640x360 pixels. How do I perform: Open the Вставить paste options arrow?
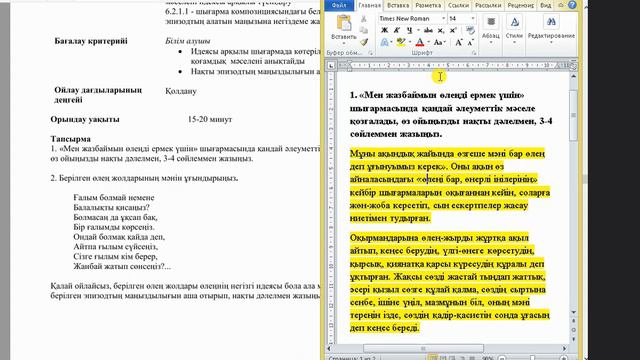coord(344,43)
